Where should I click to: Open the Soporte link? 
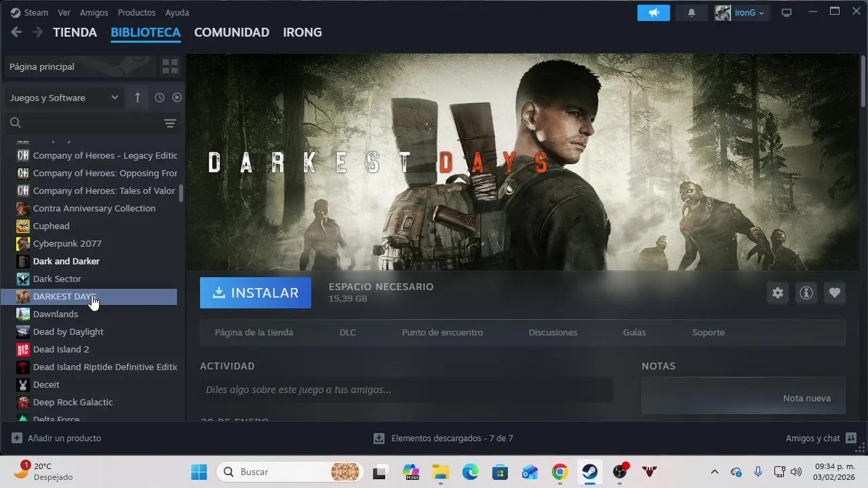[x=708, y=333]
